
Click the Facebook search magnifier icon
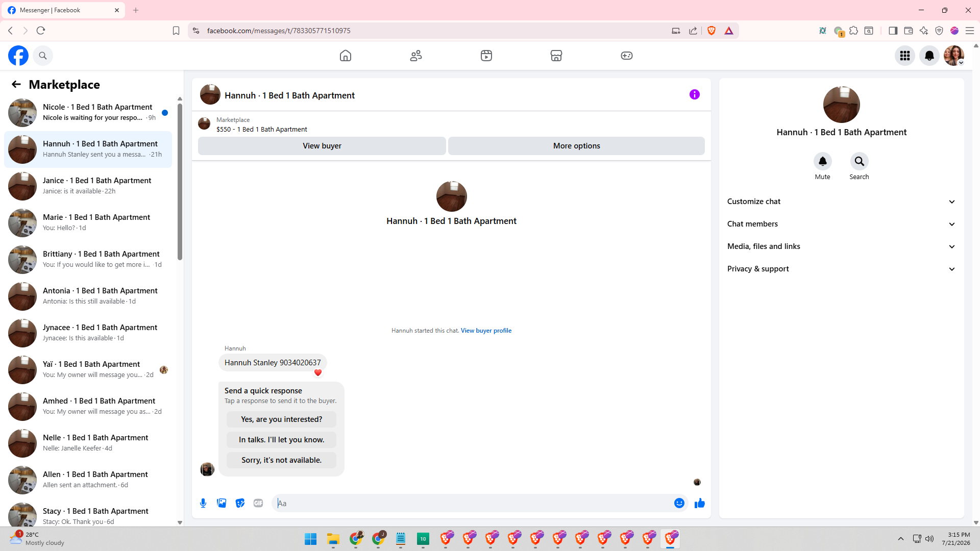[x=43, y=56]
